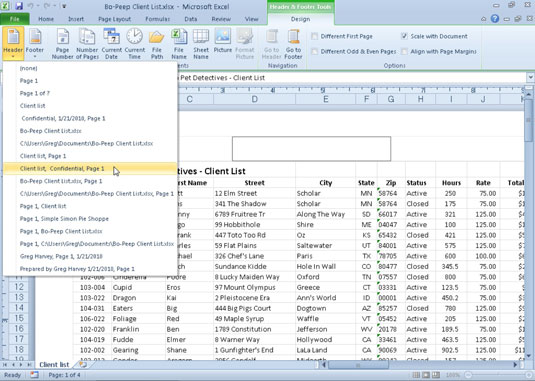Switch to the Data tab
This screenshot has height=381, width=535.
pos(191,19)
